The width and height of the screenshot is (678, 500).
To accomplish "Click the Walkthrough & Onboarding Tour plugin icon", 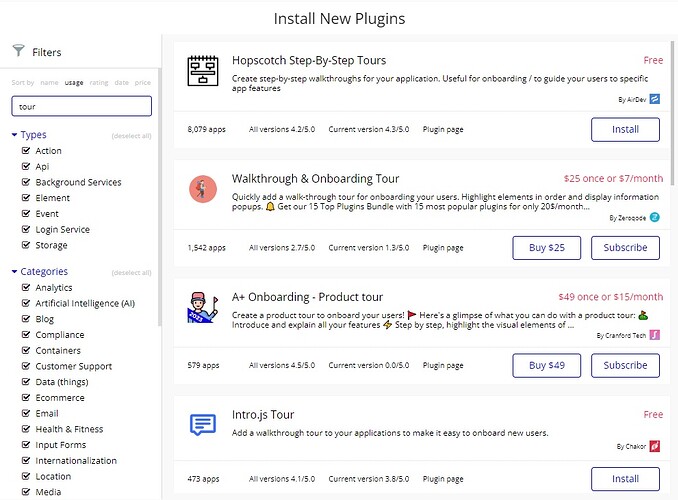I will pyautogui.click(x=203, y=188).
